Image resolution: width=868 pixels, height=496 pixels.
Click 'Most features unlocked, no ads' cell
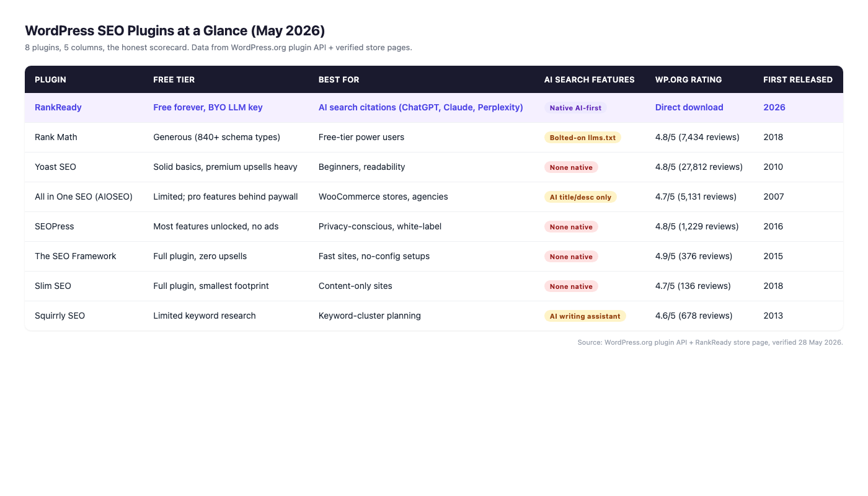click(216, 226)
